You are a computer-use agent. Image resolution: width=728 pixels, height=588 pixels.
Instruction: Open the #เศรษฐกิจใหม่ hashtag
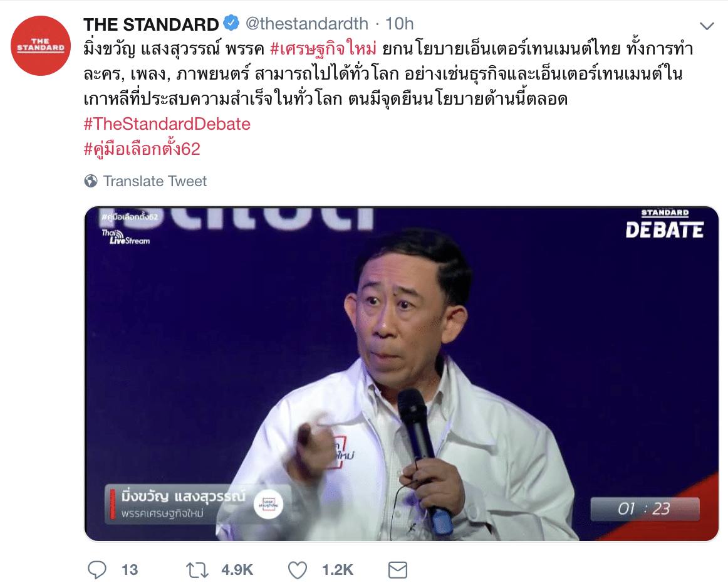(x=323, y=49)
